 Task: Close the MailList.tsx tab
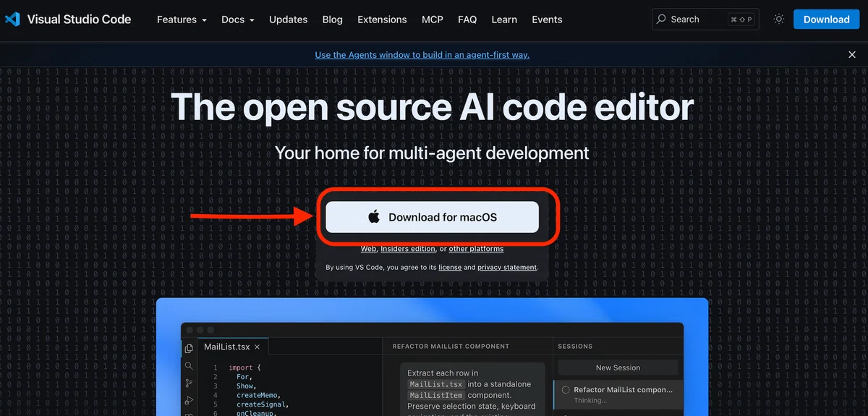[258, 347]
